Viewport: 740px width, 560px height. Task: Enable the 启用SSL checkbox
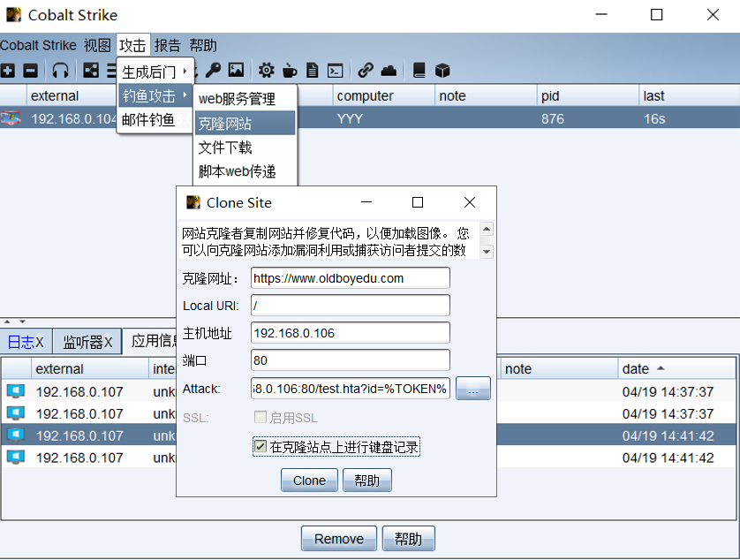(x=261, y=418)
